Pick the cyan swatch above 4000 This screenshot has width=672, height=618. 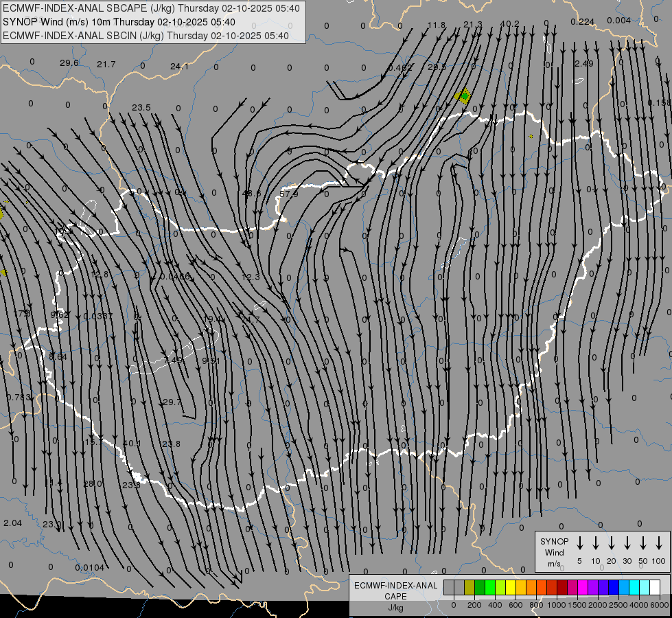point(634,587)
